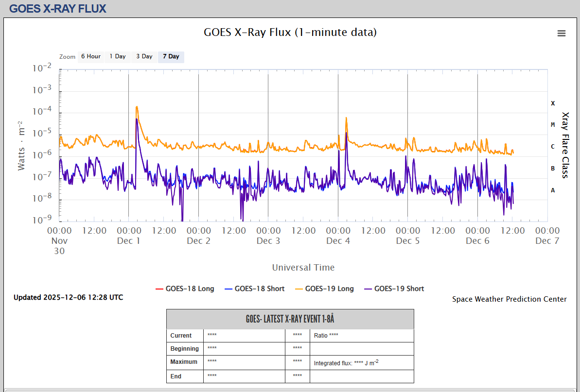Hide the GOES-19 Short series via legend text
Screen dimensions: 580x392
tap(399, 289)
